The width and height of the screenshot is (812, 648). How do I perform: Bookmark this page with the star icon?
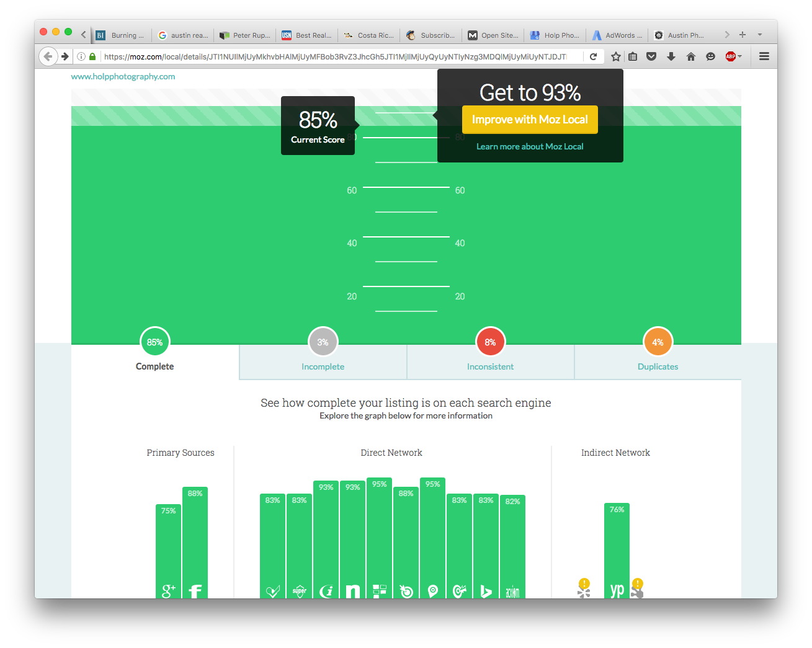point(616,56)
